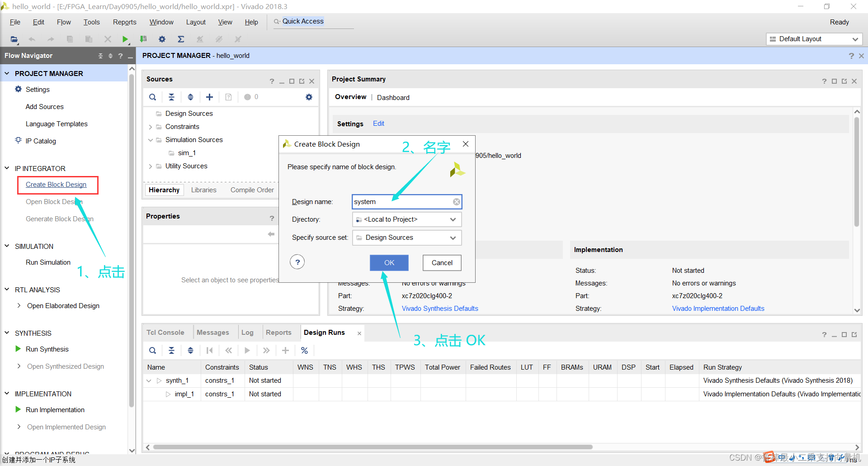
Task: Maximize the Project Summary panel
Action: coord(835,81)
